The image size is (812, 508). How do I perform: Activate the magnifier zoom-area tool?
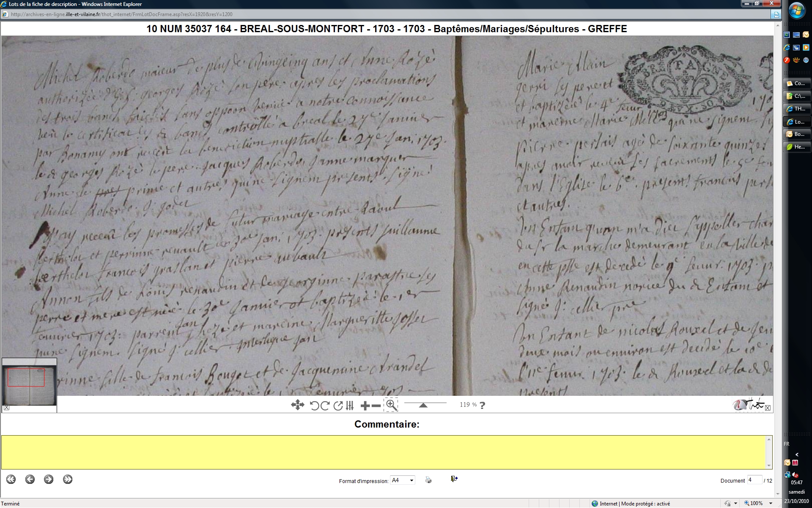coord(391,405)
